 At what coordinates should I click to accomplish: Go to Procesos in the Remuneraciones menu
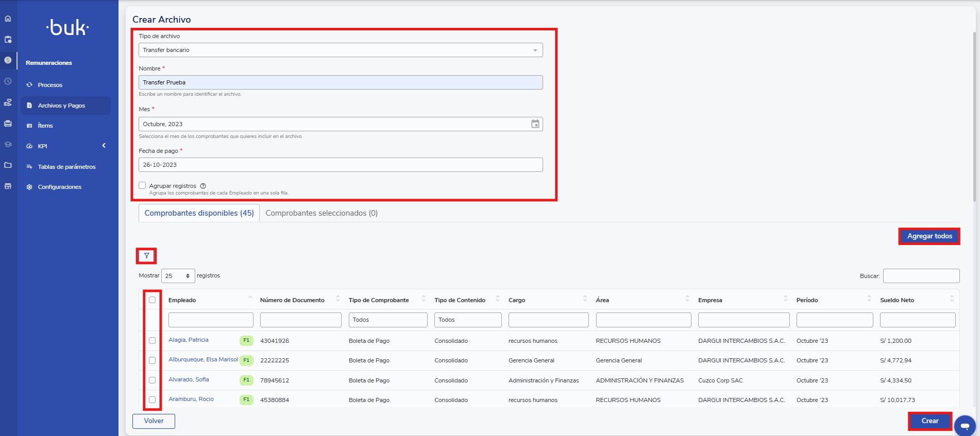pyautogui.click(x=50, y=85)
